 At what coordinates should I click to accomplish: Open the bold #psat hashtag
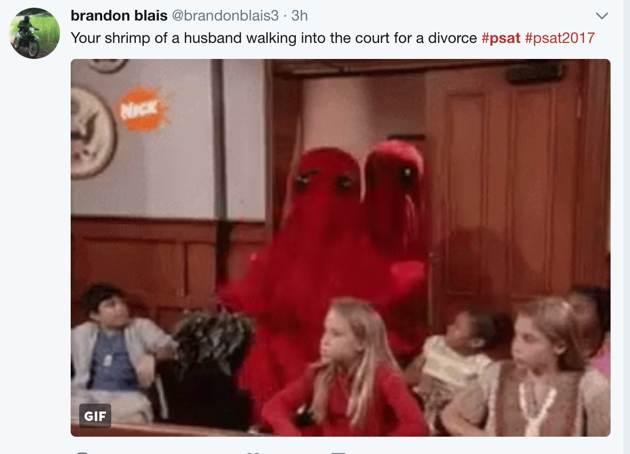(x=501, y=38)
